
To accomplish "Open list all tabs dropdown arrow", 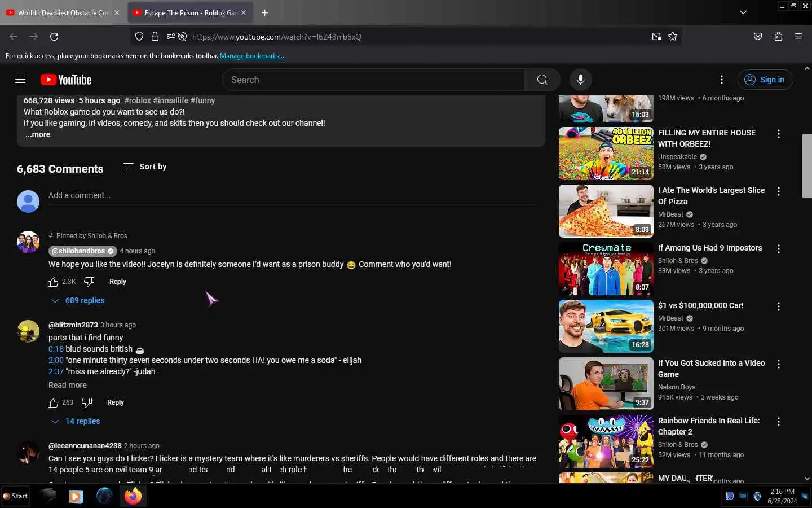I will coord(743,12).
